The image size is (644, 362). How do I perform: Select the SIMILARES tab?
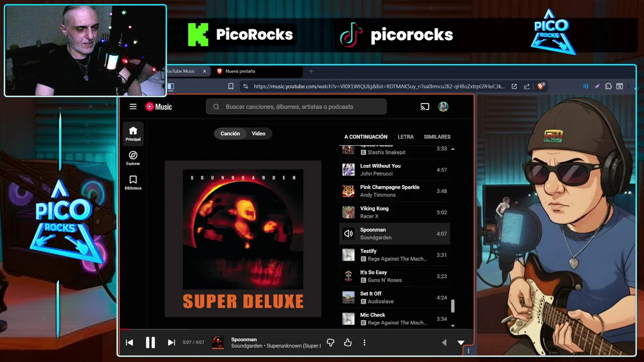tap(437, 137)
